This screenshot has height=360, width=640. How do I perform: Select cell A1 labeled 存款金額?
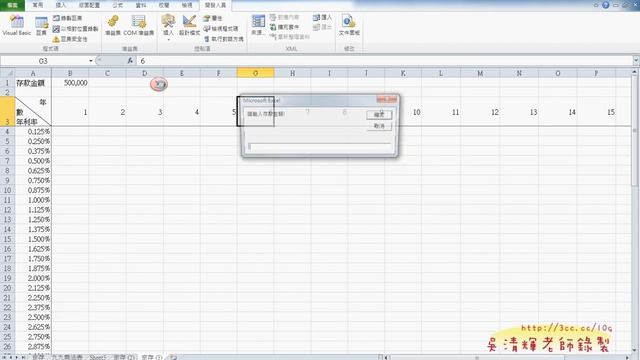coord(33,83)
